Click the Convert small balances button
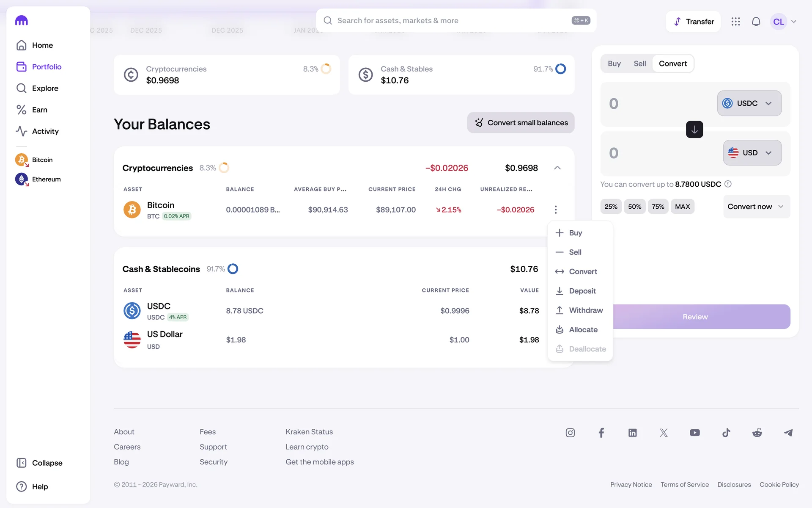Viewport: 812px width, 508px height. coord(521,123)
